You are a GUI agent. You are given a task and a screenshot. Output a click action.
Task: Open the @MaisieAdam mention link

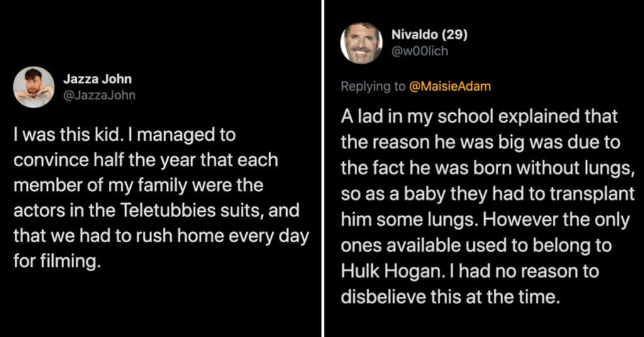coord(450,87)
